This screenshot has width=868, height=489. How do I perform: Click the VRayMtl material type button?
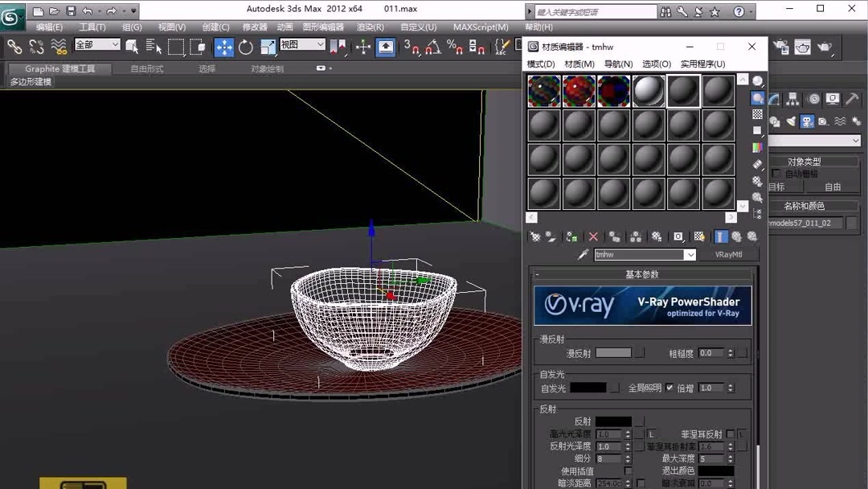pyautogui.click(x=729, y=254)
